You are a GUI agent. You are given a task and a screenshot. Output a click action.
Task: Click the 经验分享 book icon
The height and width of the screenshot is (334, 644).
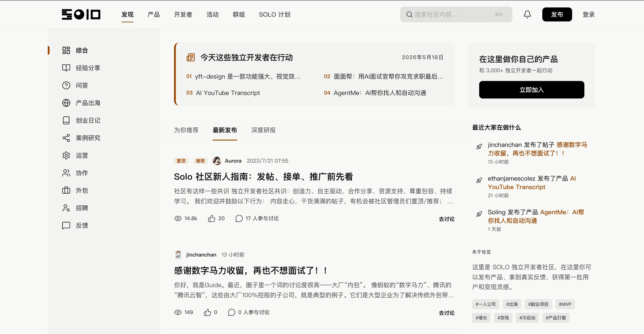(x=66, y=68)
